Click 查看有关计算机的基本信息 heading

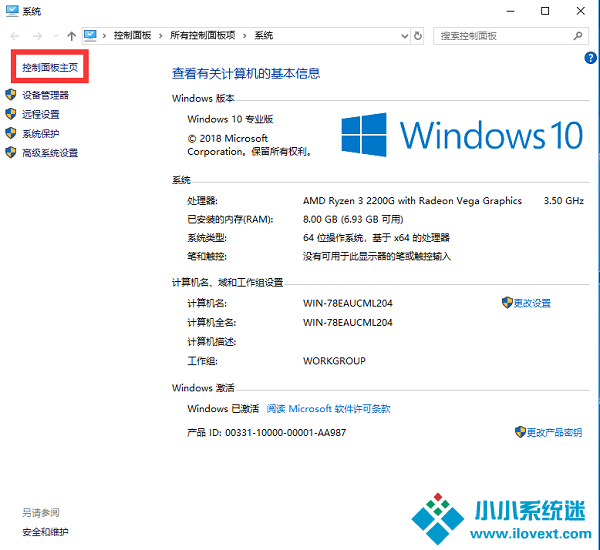click(x=246, y=73)
